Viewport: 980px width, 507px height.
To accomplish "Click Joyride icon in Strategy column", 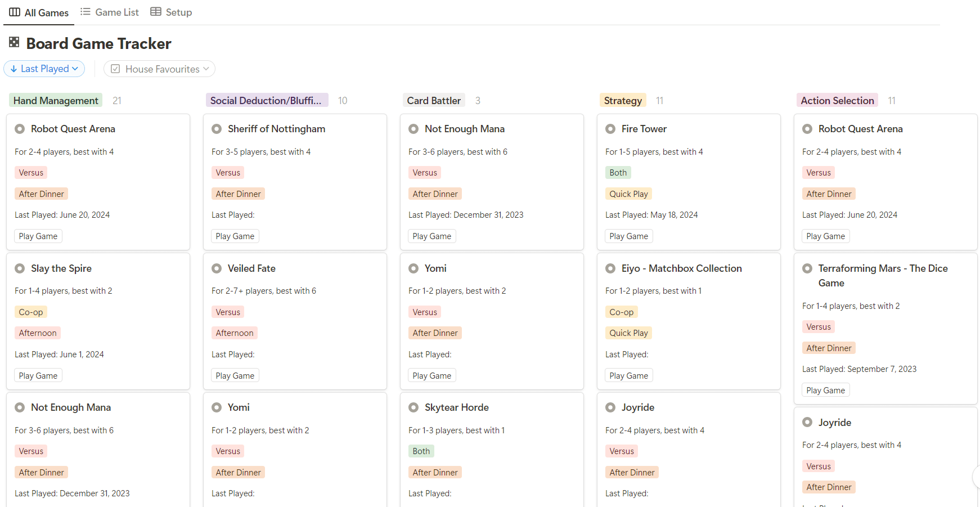I will [x=610, y=407].
